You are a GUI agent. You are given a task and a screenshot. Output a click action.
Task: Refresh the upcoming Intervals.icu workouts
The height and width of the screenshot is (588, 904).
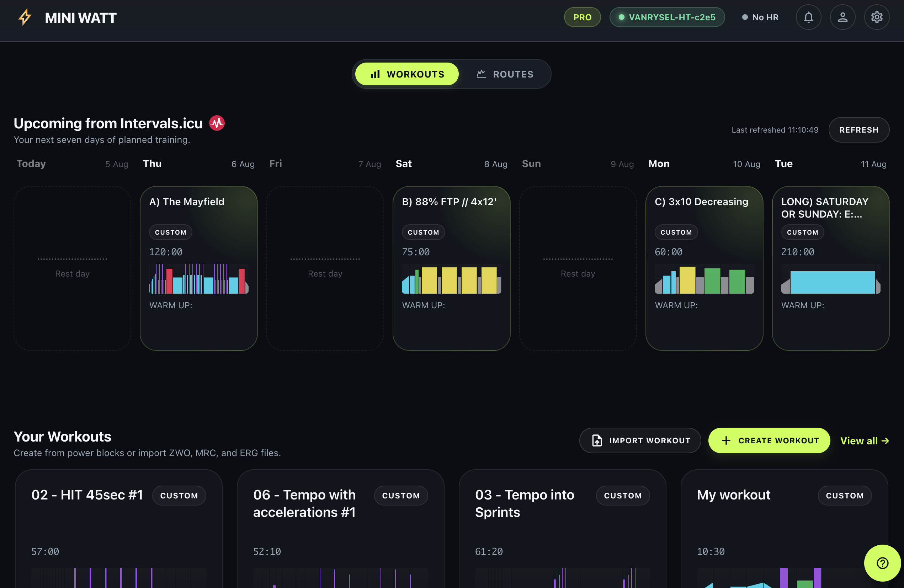859,130
